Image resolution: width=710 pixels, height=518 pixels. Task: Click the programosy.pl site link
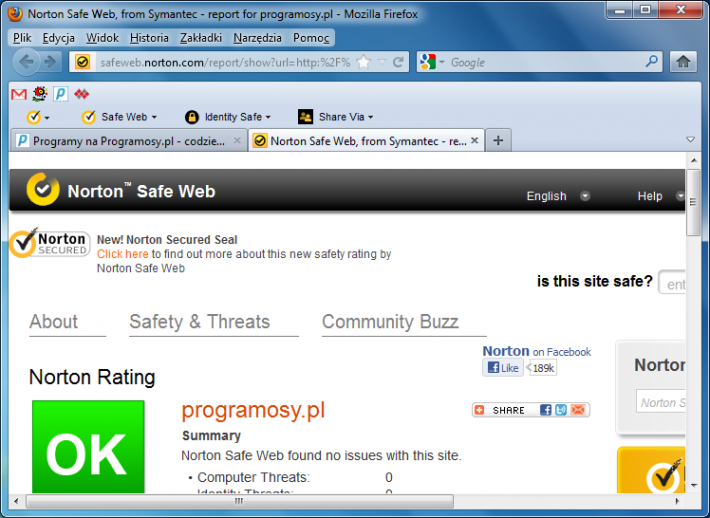(253, 411)
